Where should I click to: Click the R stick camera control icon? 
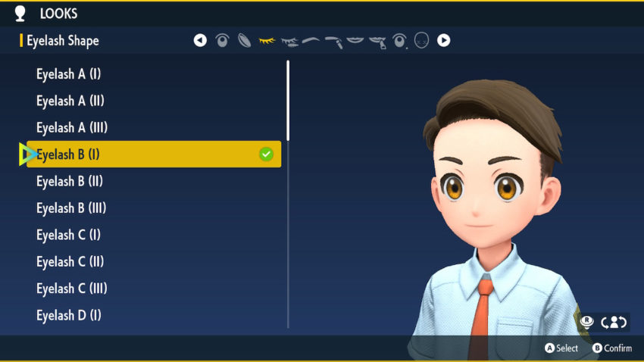click(x=587, y=322)
